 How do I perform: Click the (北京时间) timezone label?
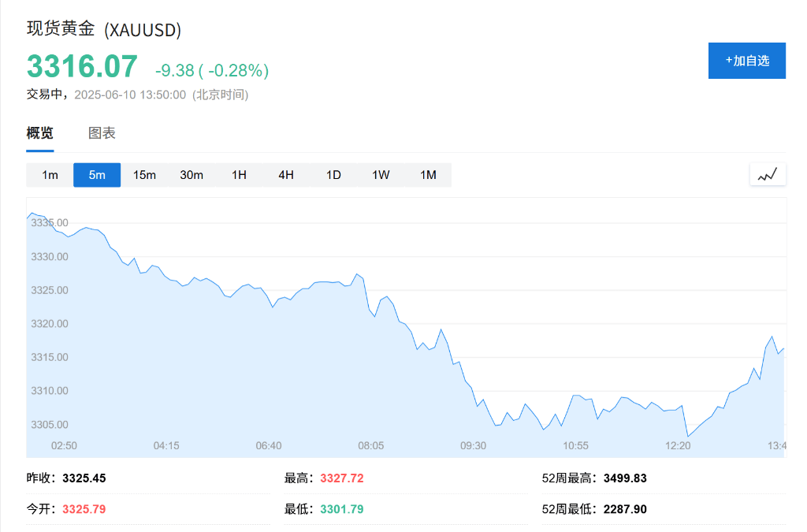(x=221, y=95)
